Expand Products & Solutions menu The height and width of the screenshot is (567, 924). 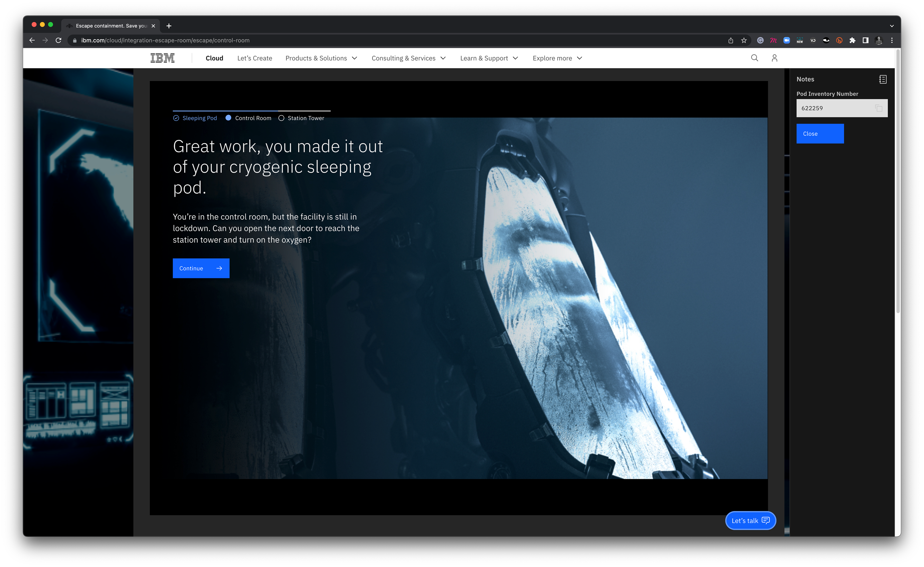pos(321,58)
